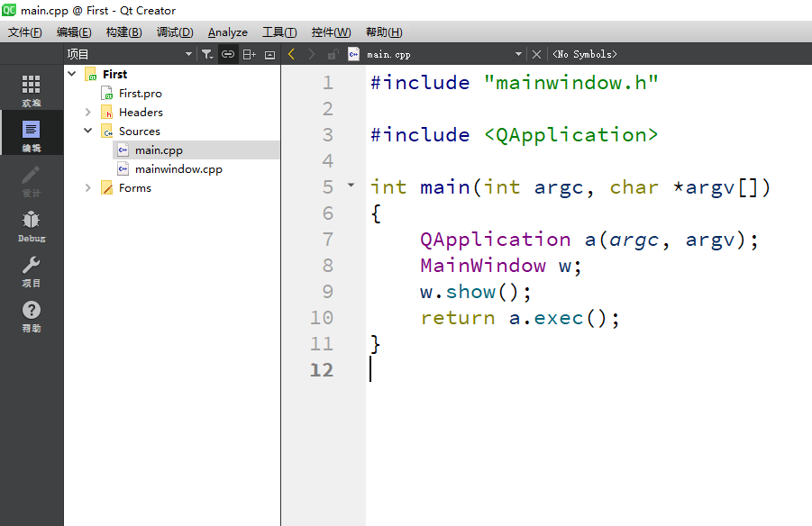Viewport: 812px width, 526px height.
Task: Open the project view type dropdown
Action: [188, 54]
